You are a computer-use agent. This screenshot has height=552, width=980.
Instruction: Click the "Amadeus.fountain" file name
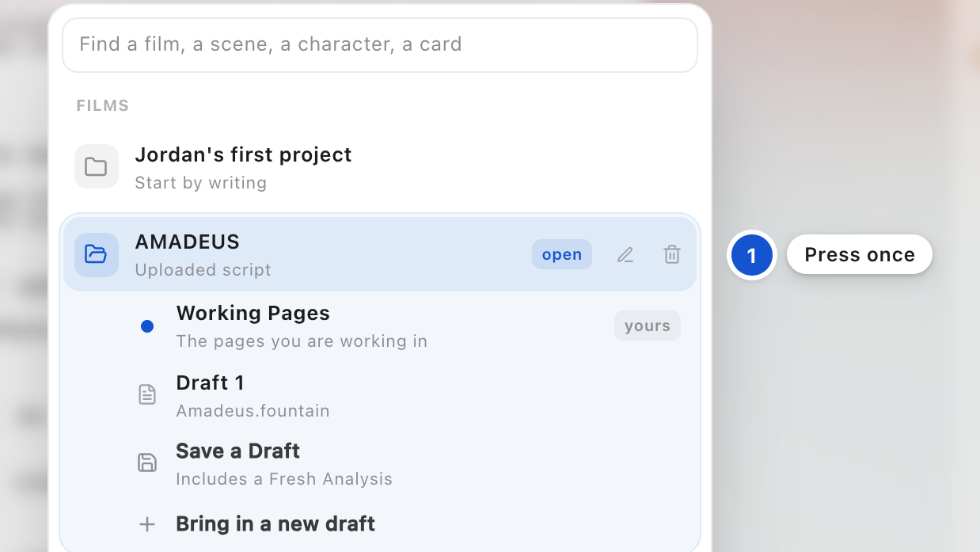point(253,411)
